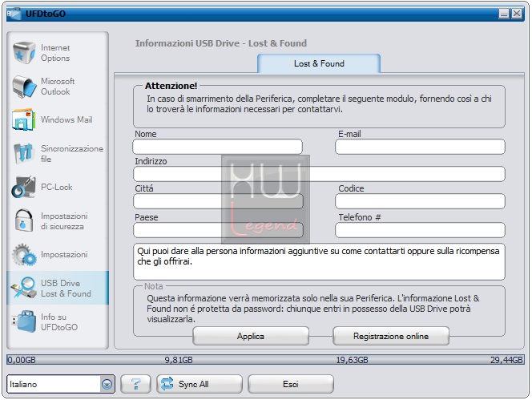
Task: Go to Microsoft Outlook section label
Action: 58,87
